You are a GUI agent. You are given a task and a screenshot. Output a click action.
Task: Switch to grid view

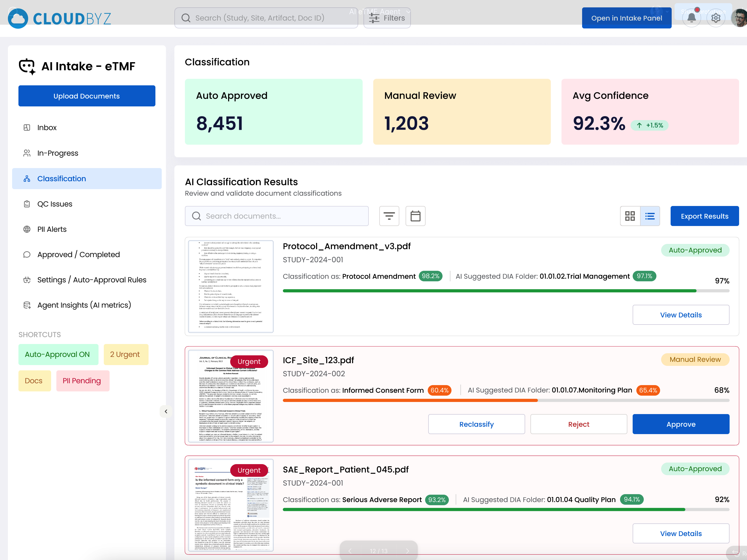coord(630,216)
